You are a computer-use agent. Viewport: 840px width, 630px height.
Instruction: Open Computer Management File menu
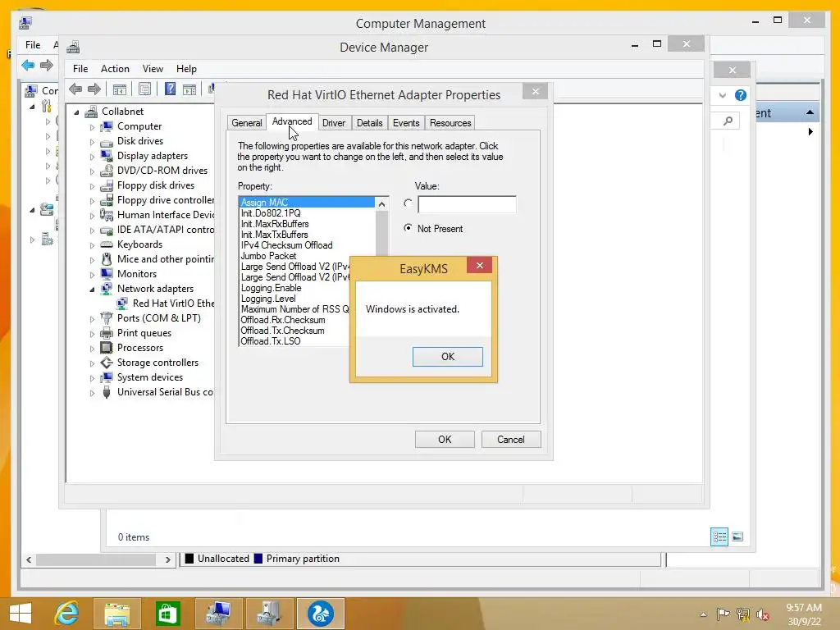[x=33, y=45]
